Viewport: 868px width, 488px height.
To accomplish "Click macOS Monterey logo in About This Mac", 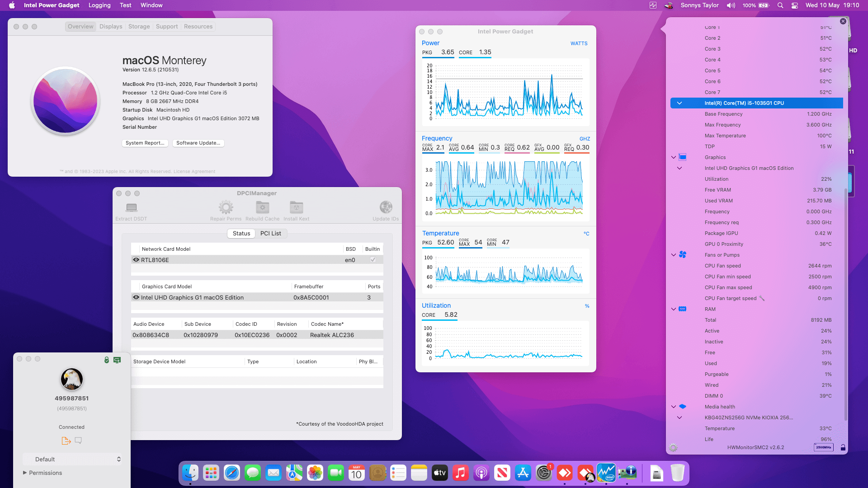I will click(x=66, y=101).
